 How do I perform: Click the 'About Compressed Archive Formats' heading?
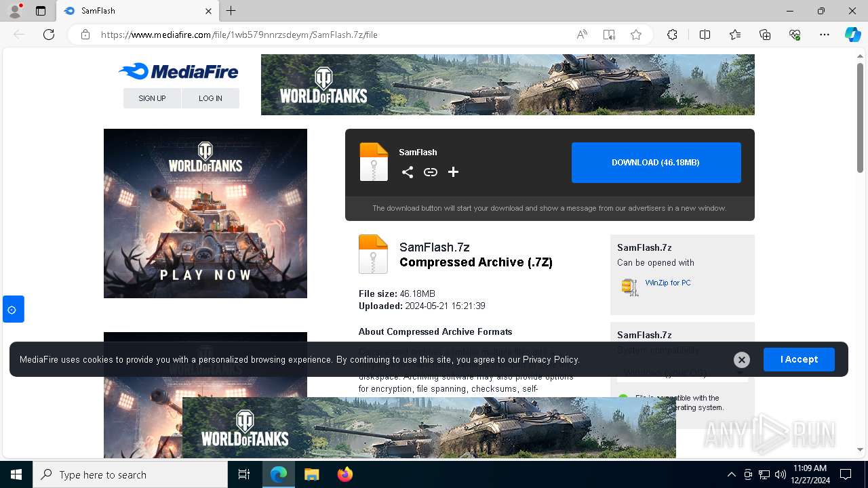point(435,331)
